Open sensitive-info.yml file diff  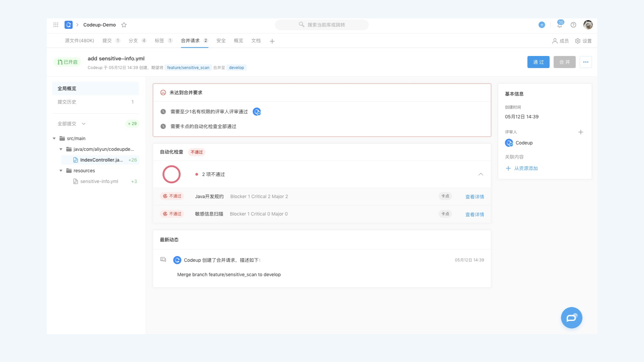(x=99, y=181)
